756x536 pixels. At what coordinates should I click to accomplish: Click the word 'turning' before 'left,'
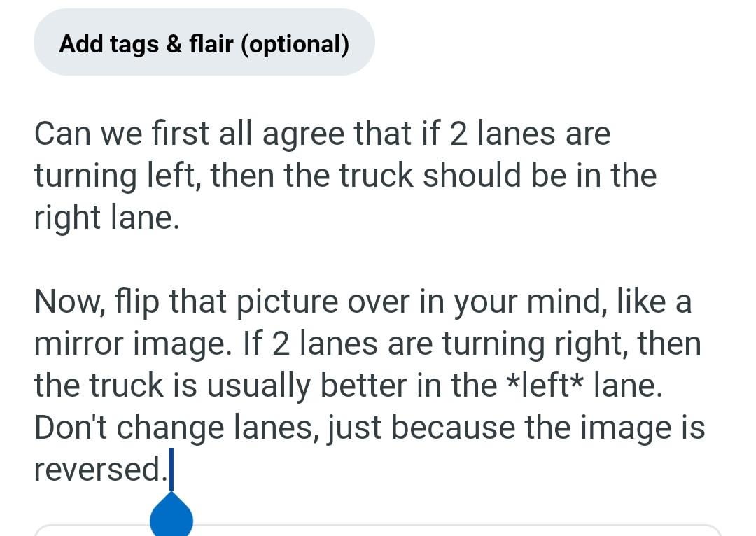85,176
